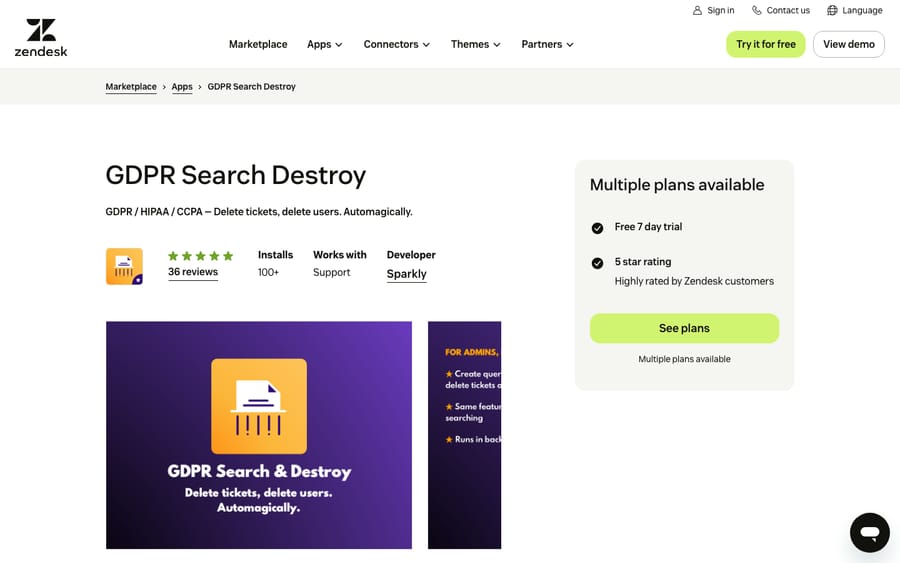Click the Installs 100+ value
Image resolution: width=900 pixels, height=563 pixels.
pyautogui.click(x=268, y=272)
